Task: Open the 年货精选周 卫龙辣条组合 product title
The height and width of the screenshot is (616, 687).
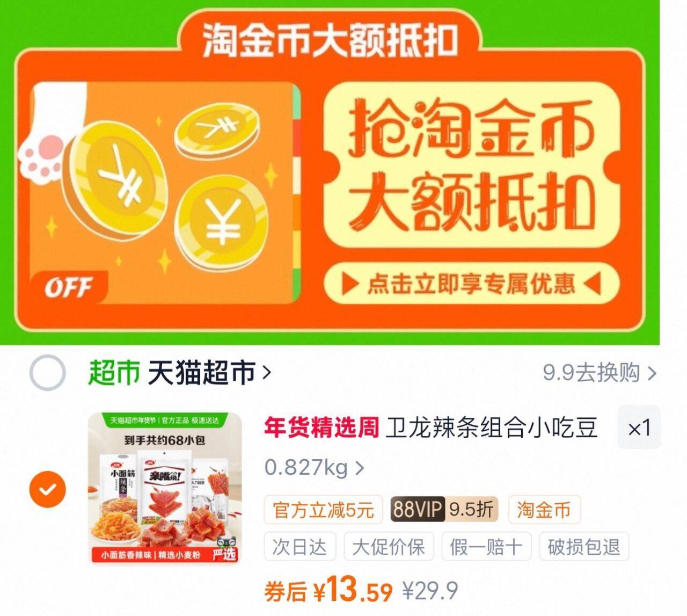Action: tap(430, 427)
